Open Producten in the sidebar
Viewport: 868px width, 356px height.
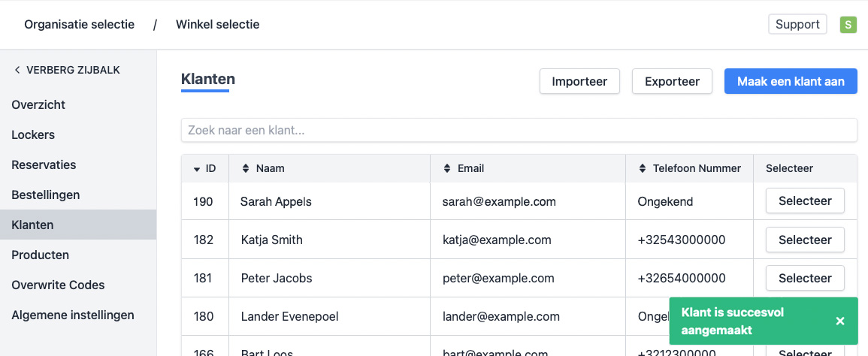40,255
